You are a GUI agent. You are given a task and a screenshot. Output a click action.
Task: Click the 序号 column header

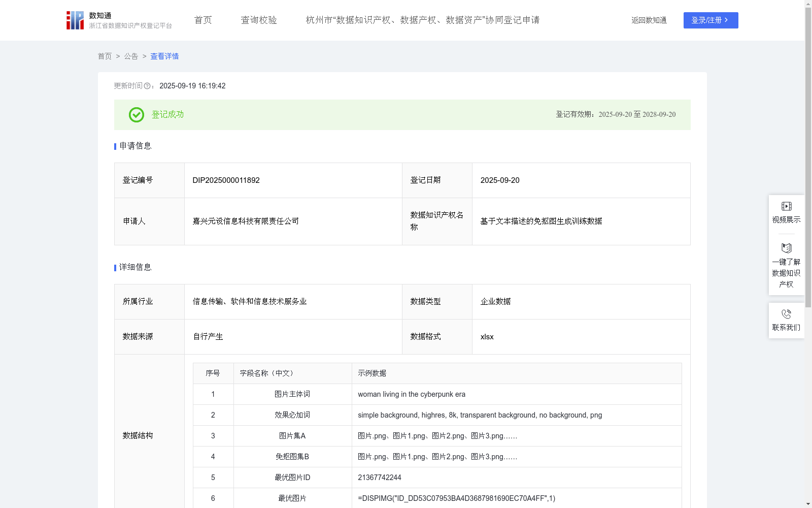[x=213, y=373]
